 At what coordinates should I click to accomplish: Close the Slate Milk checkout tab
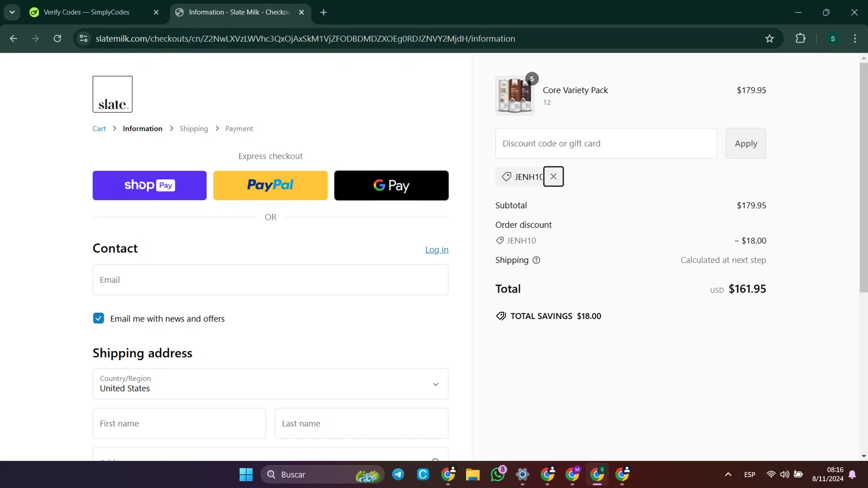[301, 12]
